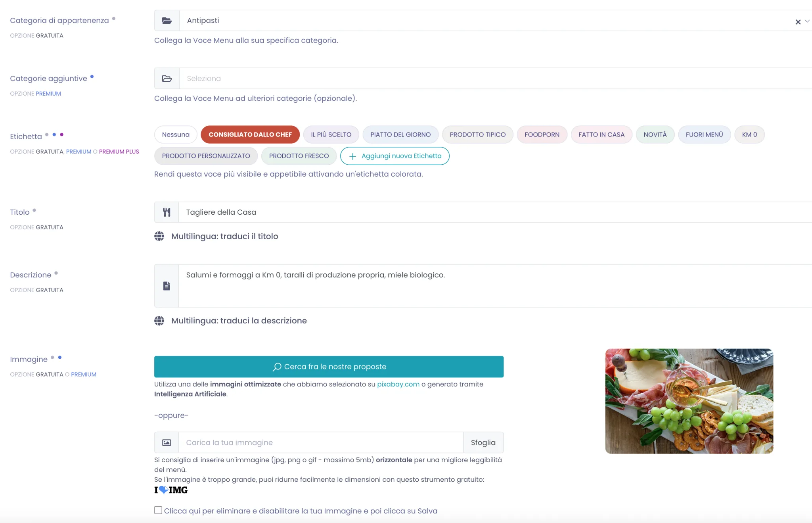Screen dimensions: 812x523
Task: Expand the Categoria di appartenenza dropdown arrow
Action: (807, 21)
